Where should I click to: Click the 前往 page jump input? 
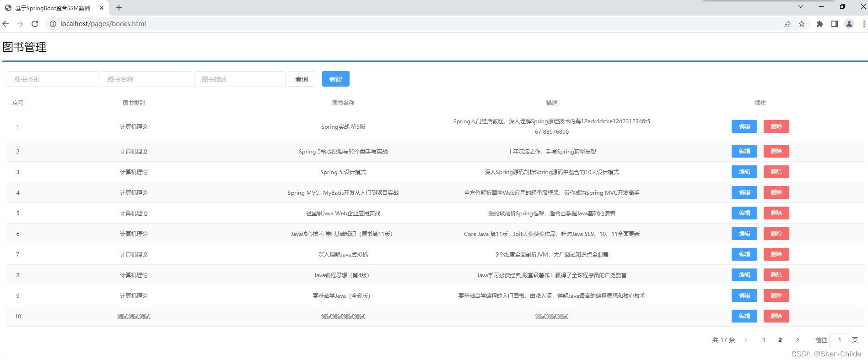tap(840, 340)
